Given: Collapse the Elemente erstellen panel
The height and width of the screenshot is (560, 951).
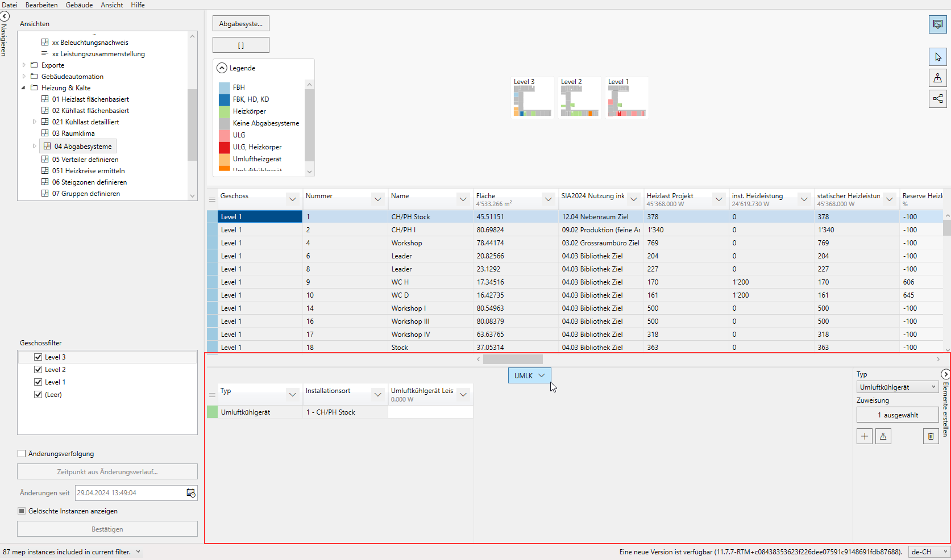Looking at the screenshot, I should click(x=945, y=374).
